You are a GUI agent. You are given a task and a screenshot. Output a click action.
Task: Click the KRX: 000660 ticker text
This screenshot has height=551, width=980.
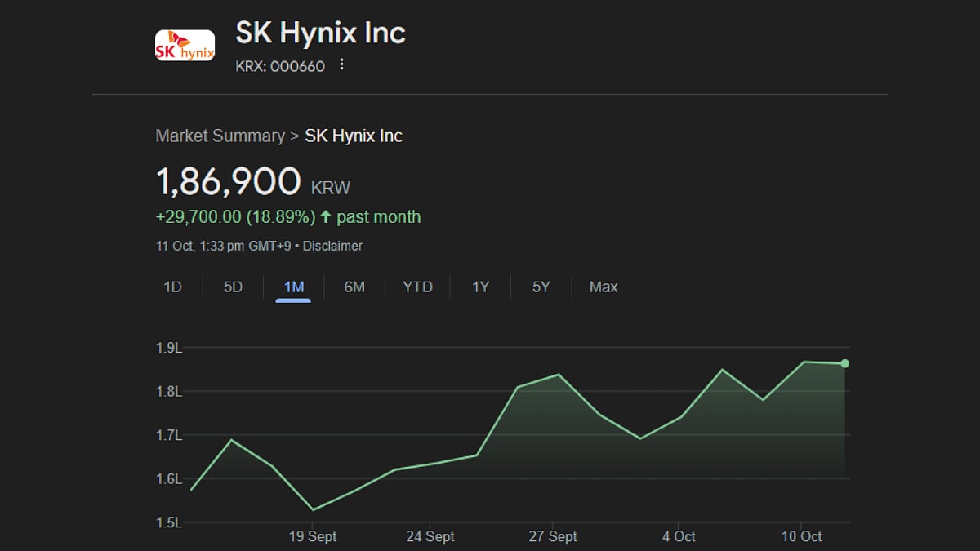pos(280,66)
